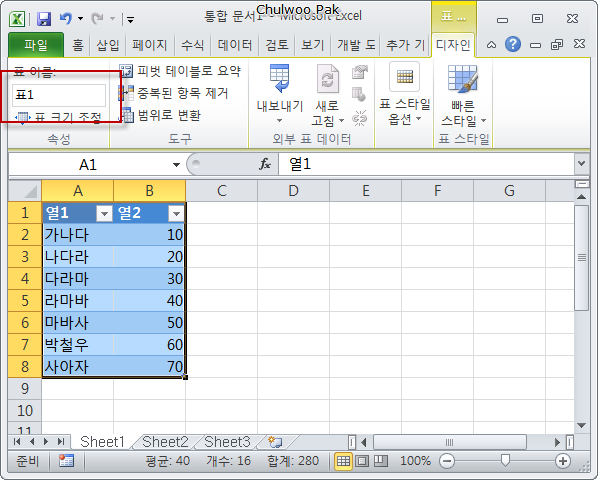Click 범위로 변환 button
Viewport: 598px width, 480px height.
[x=160, y=115]
